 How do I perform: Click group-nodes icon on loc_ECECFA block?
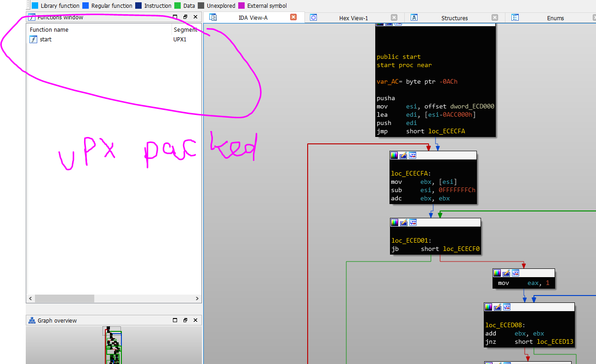click(x=413, y=155)
